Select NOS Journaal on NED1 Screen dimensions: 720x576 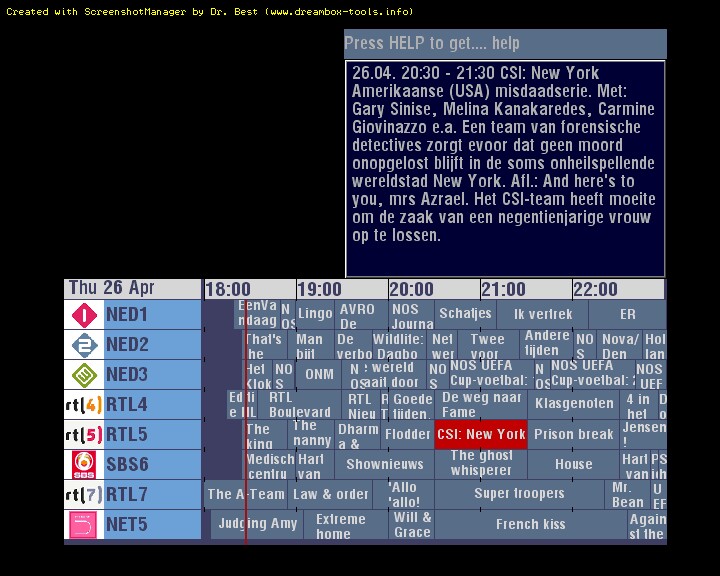click(x=411, y=315)
